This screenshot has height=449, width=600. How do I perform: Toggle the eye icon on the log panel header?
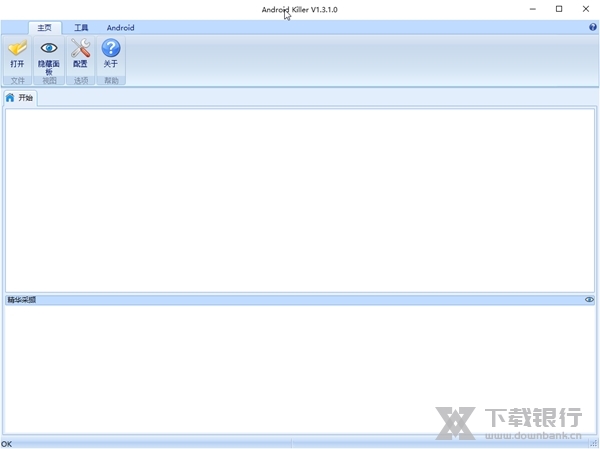(589, 299)
